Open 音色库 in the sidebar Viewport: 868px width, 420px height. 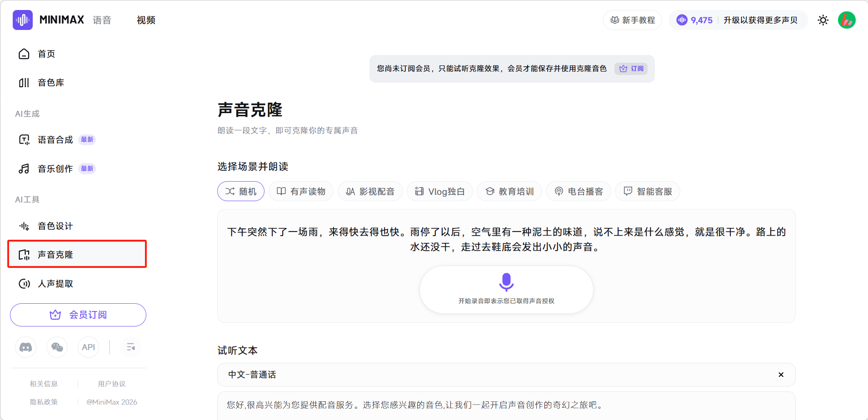[x=51, y=83]
